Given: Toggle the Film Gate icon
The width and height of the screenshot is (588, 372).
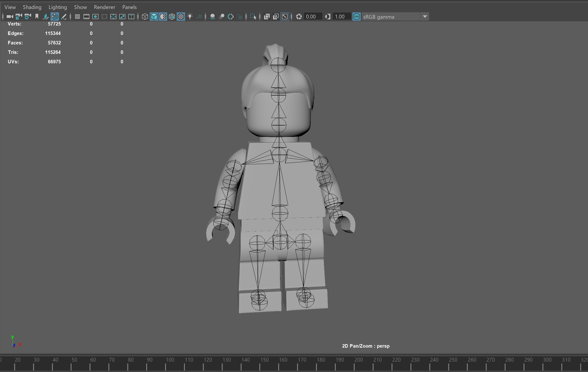Looking at the screenshot, I should [86, 17].
